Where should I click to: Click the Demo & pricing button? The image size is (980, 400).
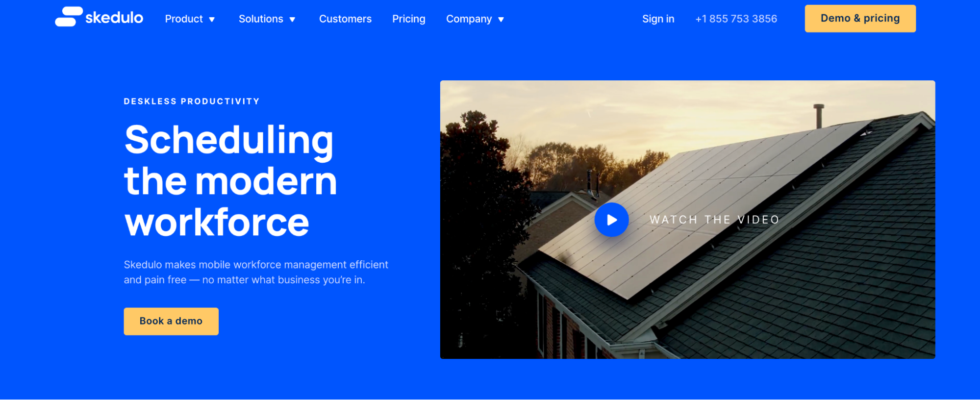coord(860,19)
